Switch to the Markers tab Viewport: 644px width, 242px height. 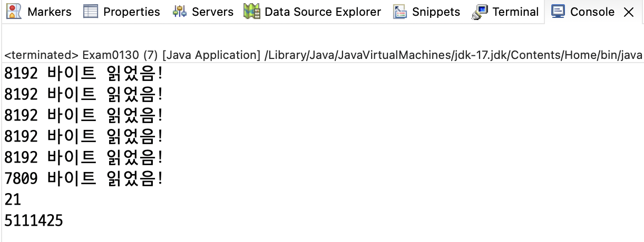point(50,12)
